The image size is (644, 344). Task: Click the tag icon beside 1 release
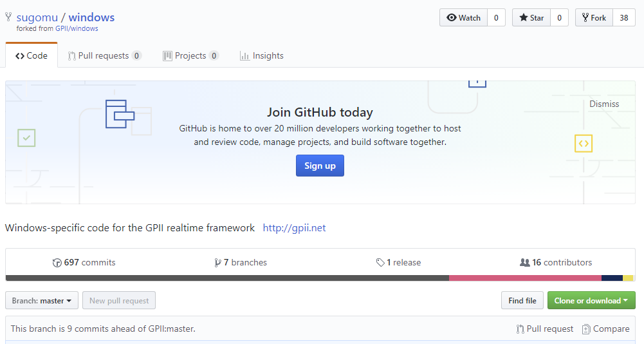(380, 263)
